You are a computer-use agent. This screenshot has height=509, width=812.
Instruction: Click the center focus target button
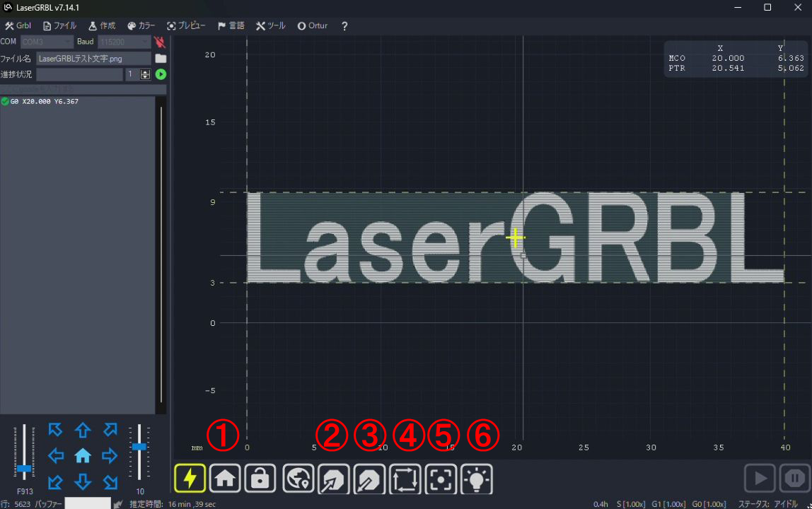[441, 479]
